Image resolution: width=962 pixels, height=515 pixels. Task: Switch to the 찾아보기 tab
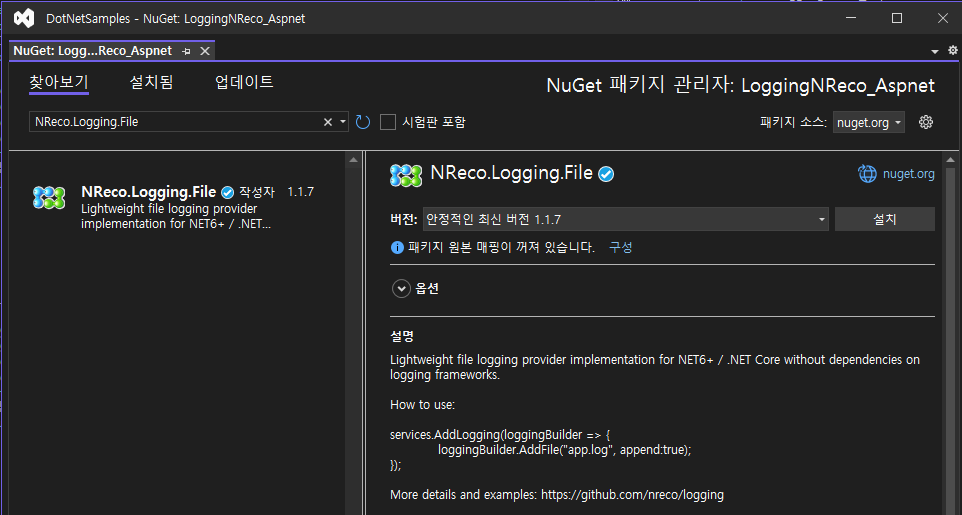click(x=59, y=82)
